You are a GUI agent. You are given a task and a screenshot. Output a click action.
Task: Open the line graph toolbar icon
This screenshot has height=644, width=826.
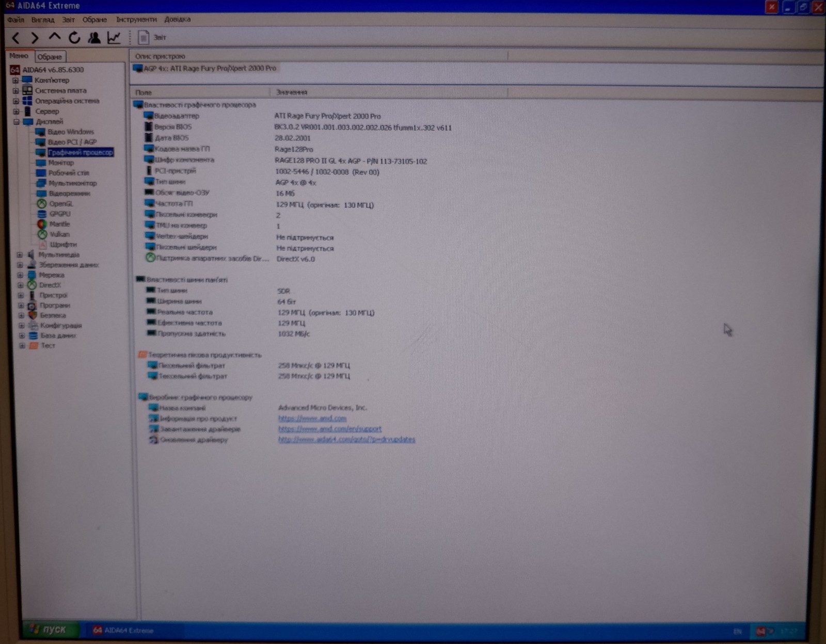[x=114, y=38]
